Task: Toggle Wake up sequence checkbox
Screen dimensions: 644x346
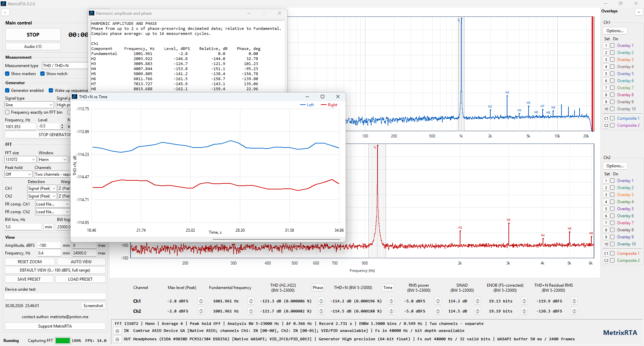Action: [51, 91]
